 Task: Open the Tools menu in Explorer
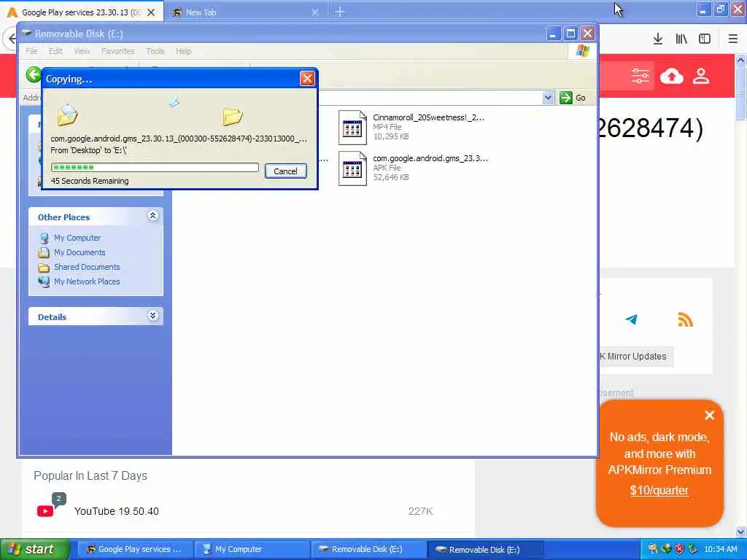tap(155, 51)
